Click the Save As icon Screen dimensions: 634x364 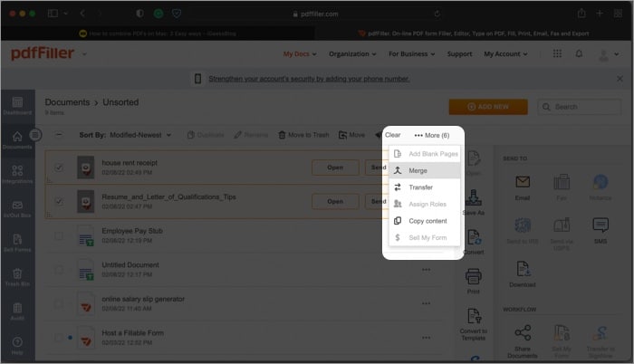coord(474,202)
